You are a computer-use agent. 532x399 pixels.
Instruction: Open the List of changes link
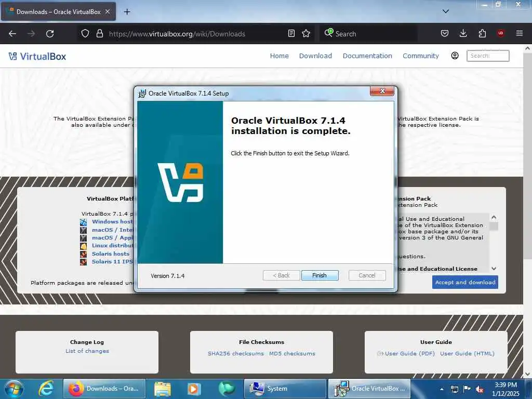pyautogui.click(x=87, y=351)
